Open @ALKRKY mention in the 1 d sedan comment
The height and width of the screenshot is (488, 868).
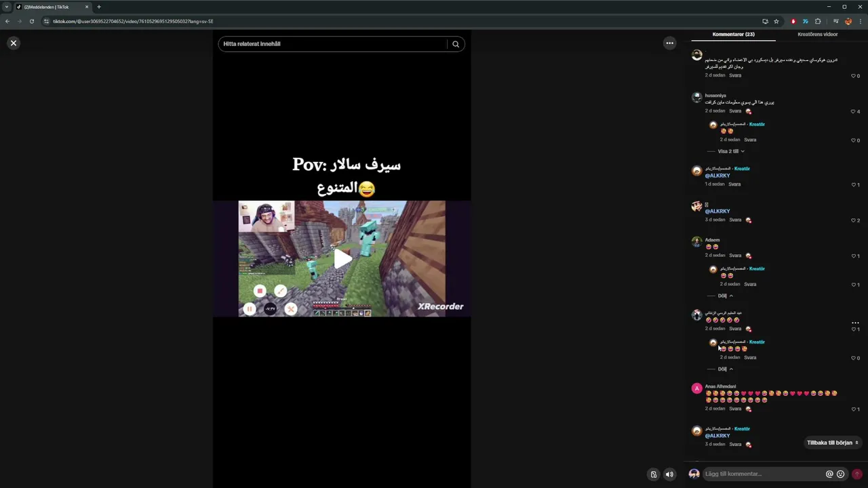point(717,176)
